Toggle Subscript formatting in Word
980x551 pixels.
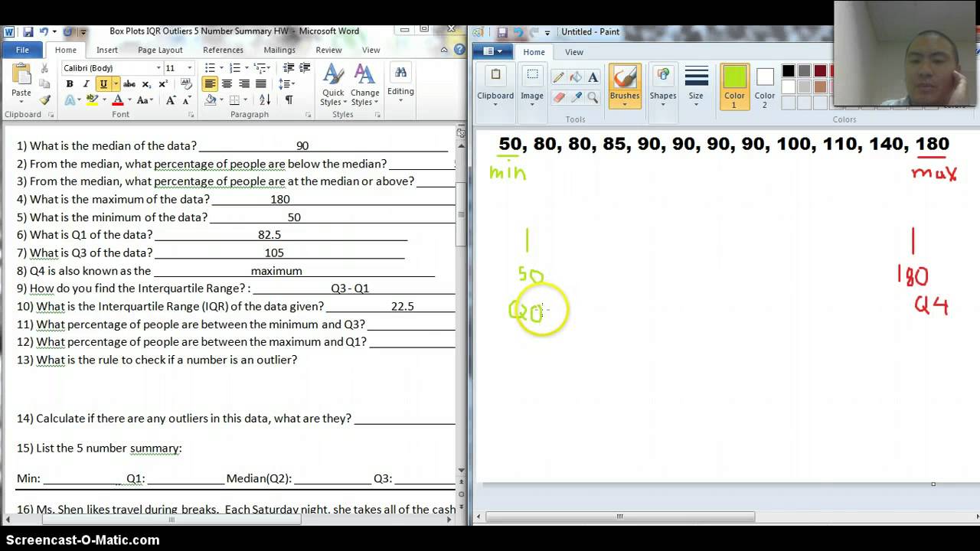[147, 84]
